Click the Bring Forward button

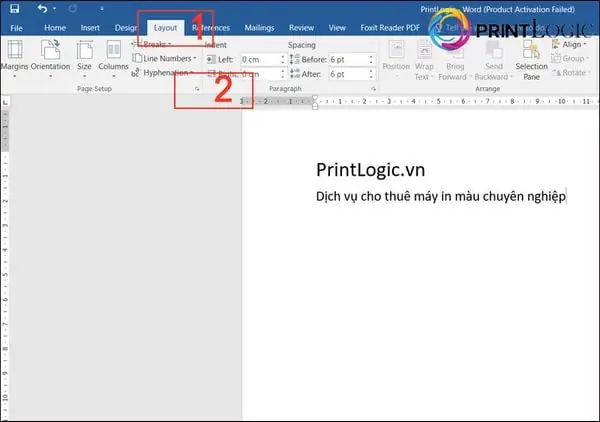click(454, 60)
